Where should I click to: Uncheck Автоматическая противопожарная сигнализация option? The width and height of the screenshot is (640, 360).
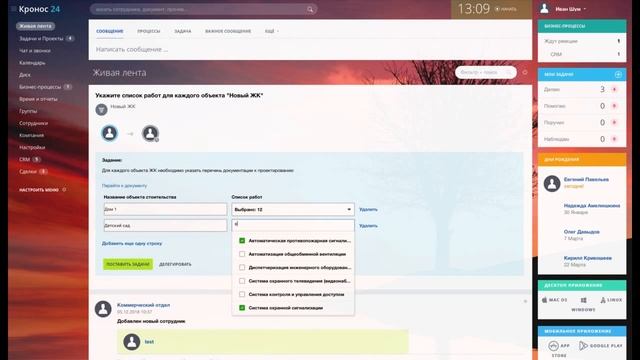coord(242,241)
